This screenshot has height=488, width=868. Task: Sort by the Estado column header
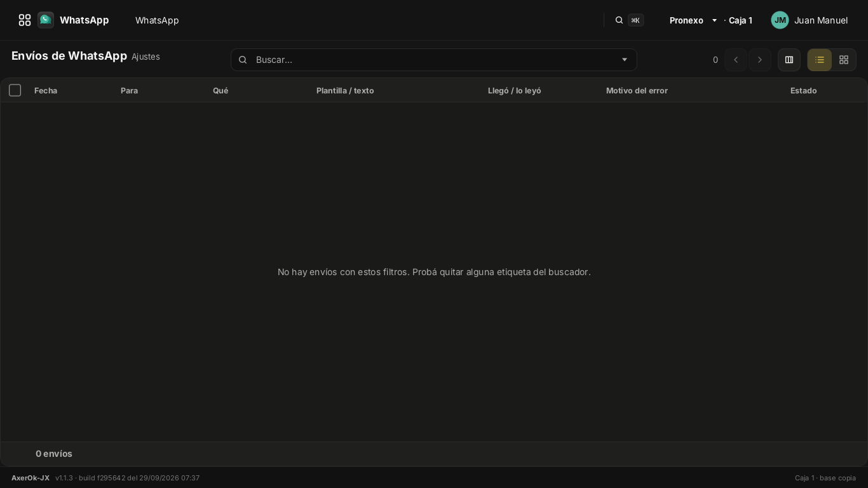click(x=803, y=91)
